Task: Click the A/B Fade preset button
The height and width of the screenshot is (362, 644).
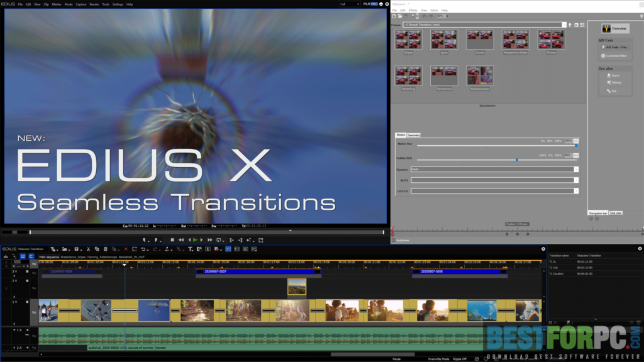Action: coord(615,47)
